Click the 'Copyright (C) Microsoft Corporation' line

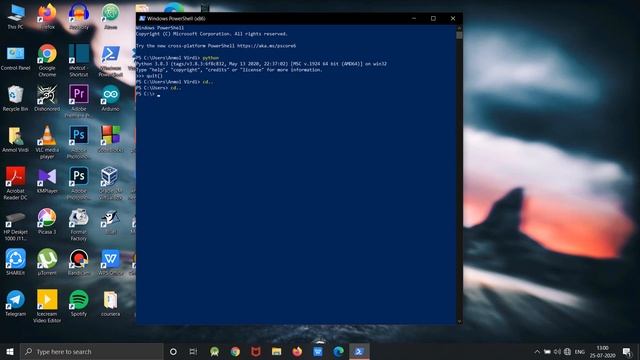point(212,34)
